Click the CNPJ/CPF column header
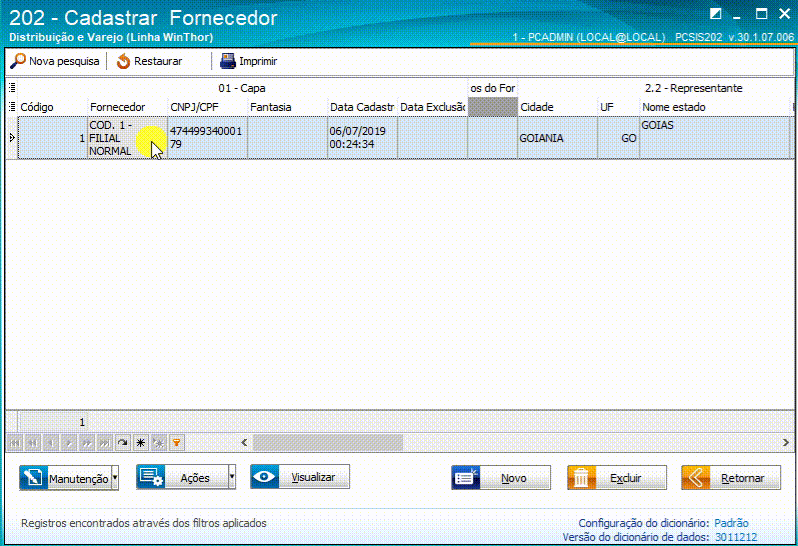This screenshot has height=546, width=798. (x=208, y=107)
